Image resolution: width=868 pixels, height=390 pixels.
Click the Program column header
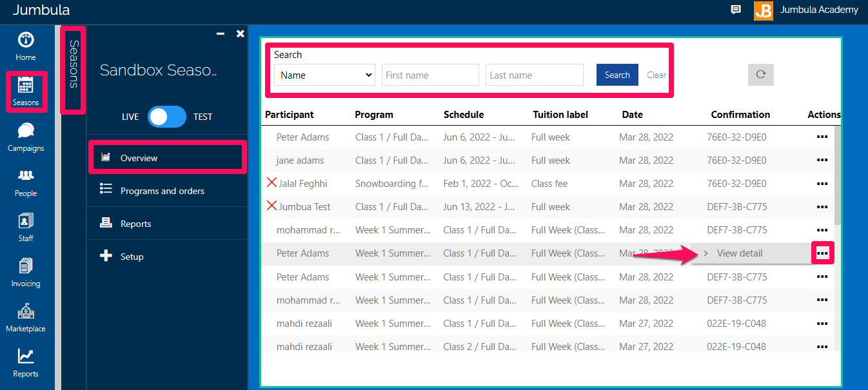pos(374,115)
